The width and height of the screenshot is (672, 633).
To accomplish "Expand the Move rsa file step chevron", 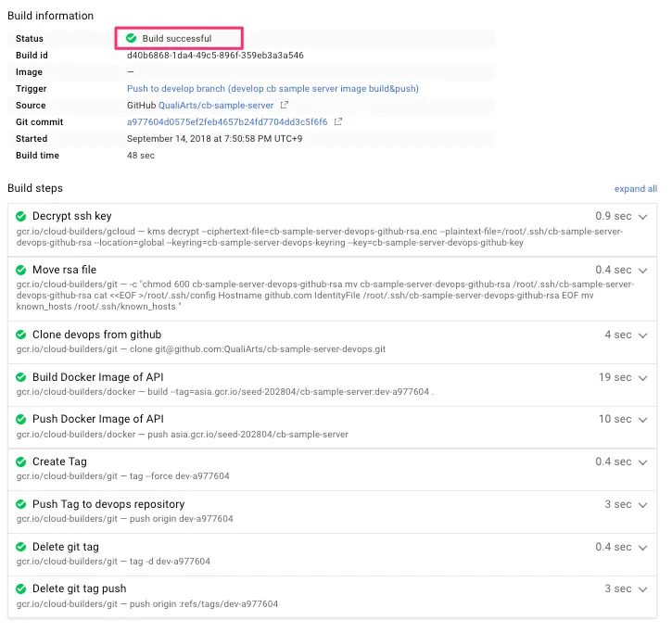I will coord(643,270).
